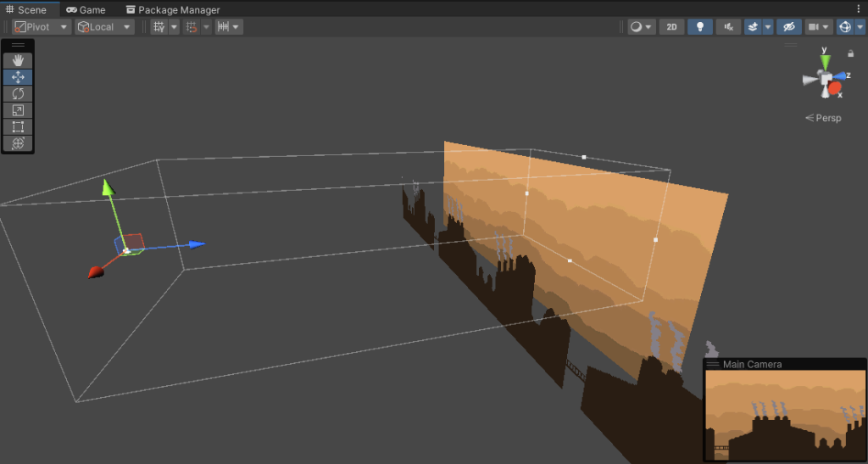Open the Local handle rotation dropdown
The image size is (868, 464).
(104, 27)
